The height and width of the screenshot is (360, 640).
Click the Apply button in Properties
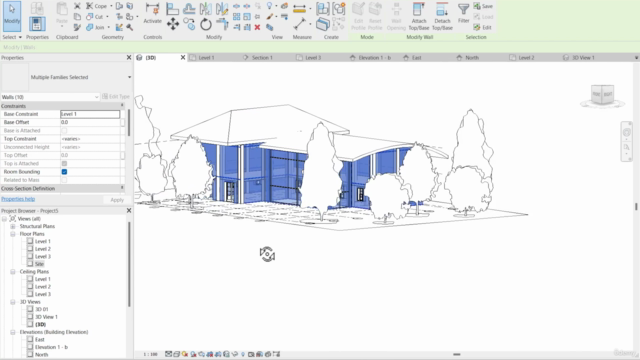[x=117, y=200]
